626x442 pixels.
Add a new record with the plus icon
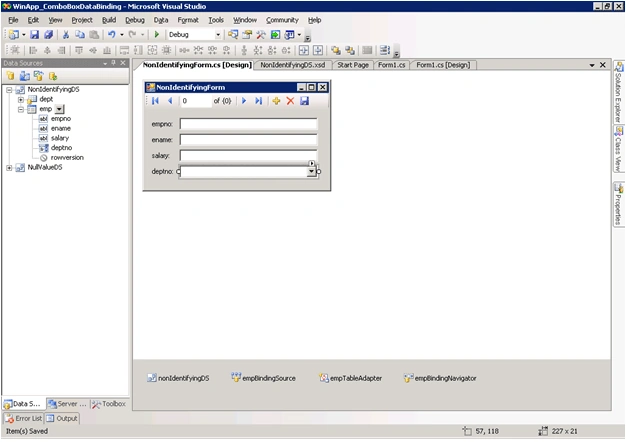276,101
